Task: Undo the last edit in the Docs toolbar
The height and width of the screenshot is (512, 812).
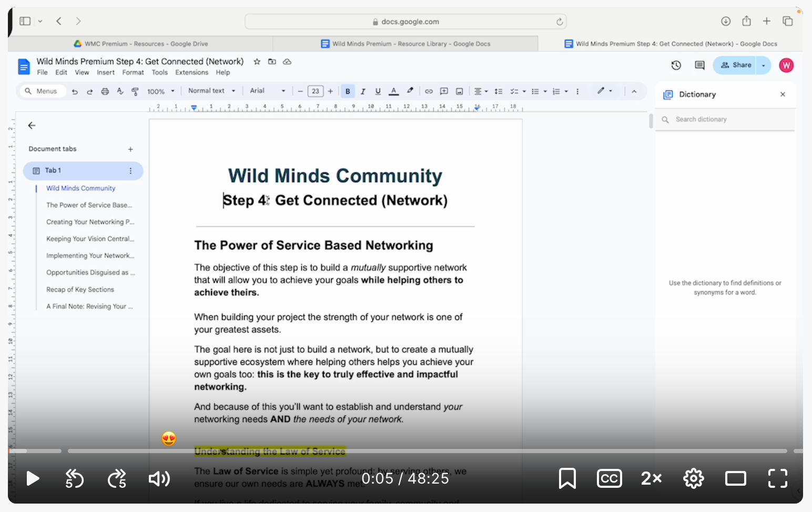Action: pyautogui.click(x=75, y=91)
